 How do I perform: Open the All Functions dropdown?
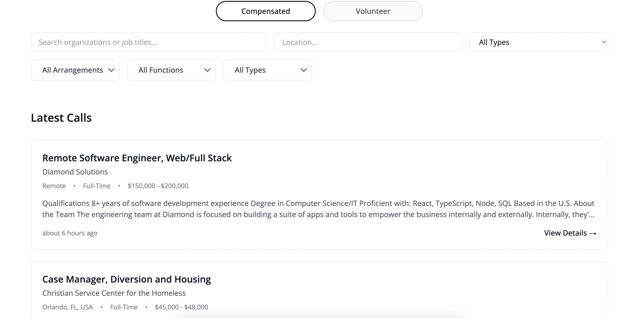pyautogui.click(x=171, y=70)
